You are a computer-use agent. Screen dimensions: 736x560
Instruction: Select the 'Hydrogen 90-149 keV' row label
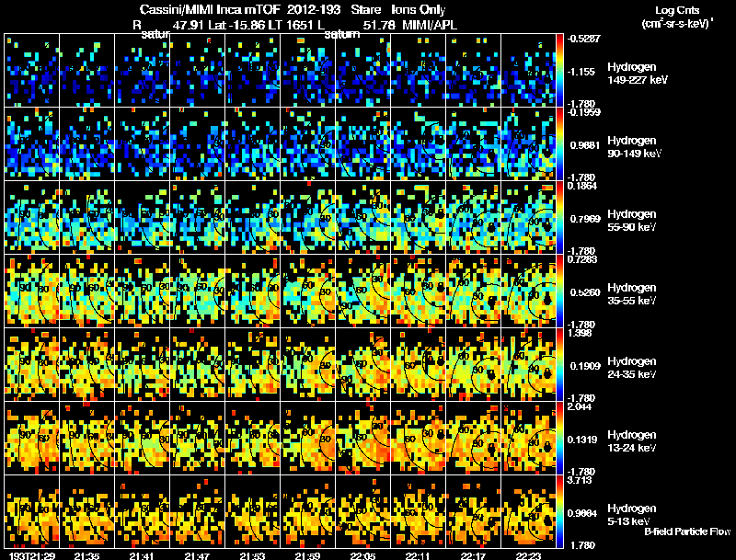pos(634,147)
